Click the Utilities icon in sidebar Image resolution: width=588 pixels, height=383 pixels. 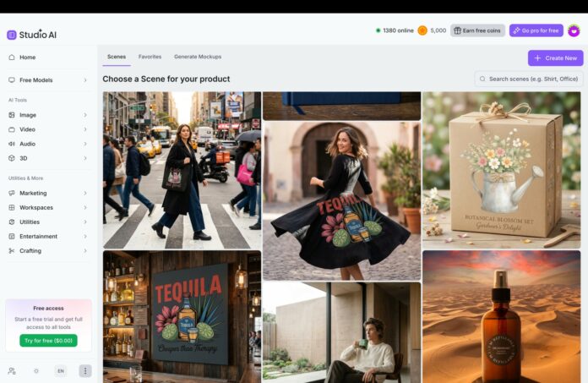click(x=12, y=222)
